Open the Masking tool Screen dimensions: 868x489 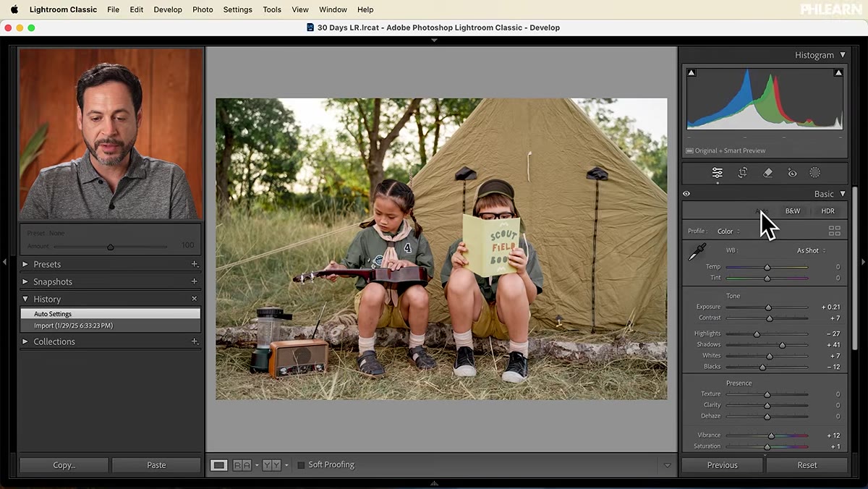tap(815, 173)
